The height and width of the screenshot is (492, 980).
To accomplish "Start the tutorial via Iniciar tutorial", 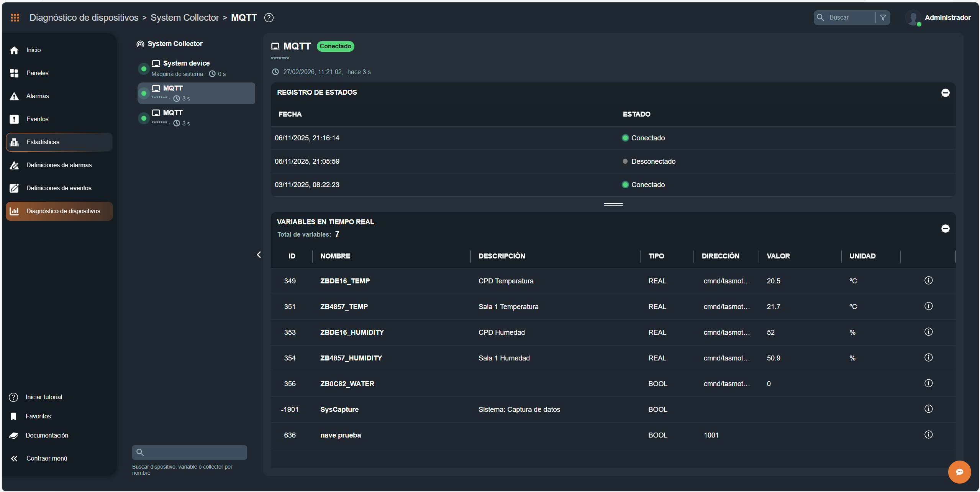I will point(43,397).
